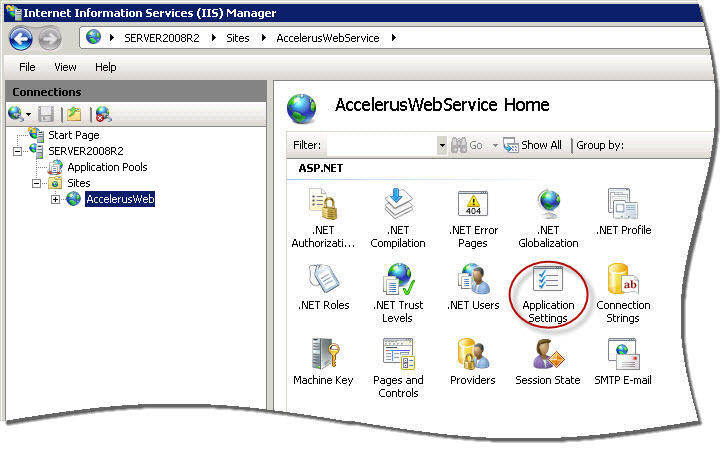Open the Session State feature
The width and height of the screenshot is (726, 449).
pos(548,362)
